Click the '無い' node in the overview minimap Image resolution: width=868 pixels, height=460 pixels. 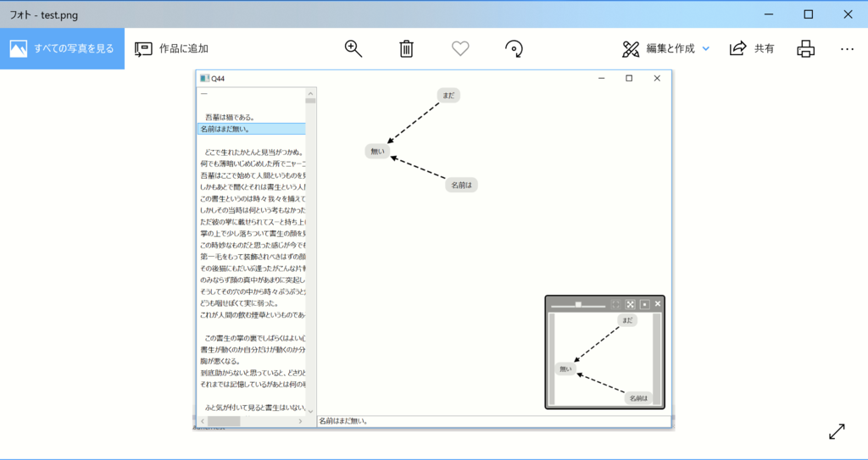click(565, 369)
